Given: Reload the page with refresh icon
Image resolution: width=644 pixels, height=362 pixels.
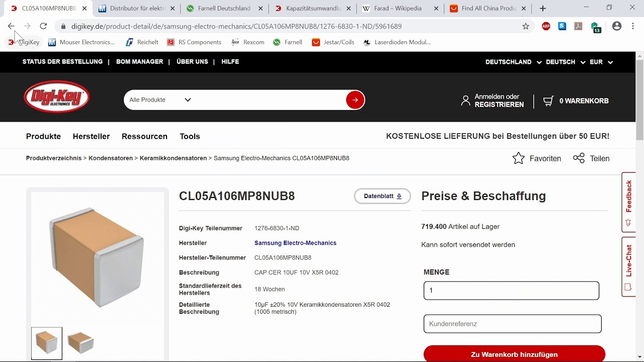Looking at the screenshot, I should pyautogui.click(x=43, y=26).
